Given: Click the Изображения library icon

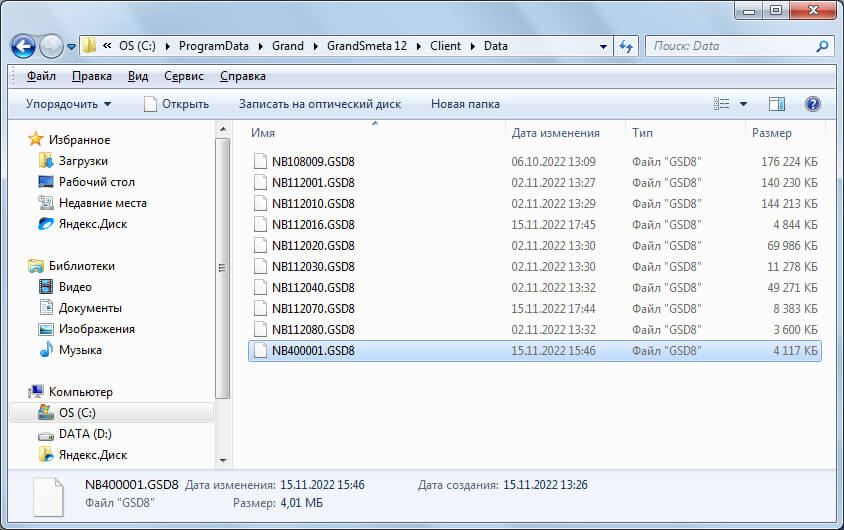Looking at the screenshot, I should [x=46, y=329].
